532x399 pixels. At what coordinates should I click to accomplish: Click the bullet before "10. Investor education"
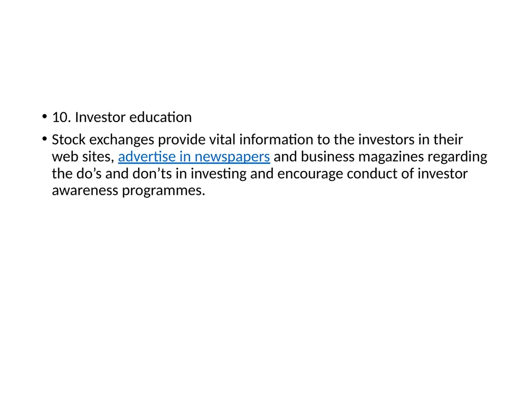pyautogui.click(x=45, y=117)
